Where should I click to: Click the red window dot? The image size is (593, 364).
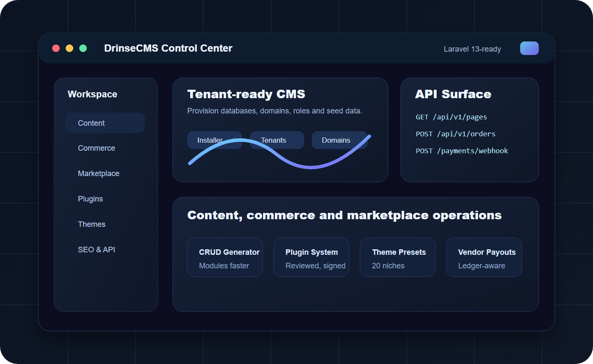click(x=56, y=48)
